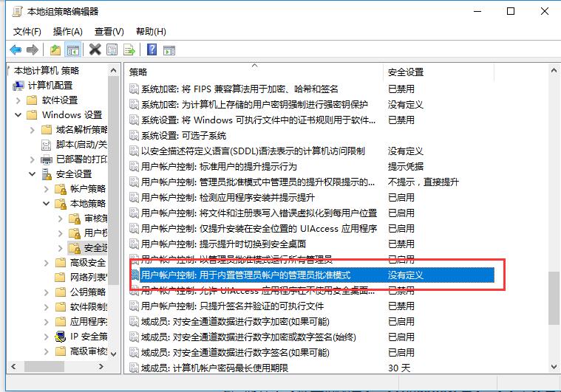561x392 pixels.
Task: Open the 文件(F) menu
Action: [27, 32]
